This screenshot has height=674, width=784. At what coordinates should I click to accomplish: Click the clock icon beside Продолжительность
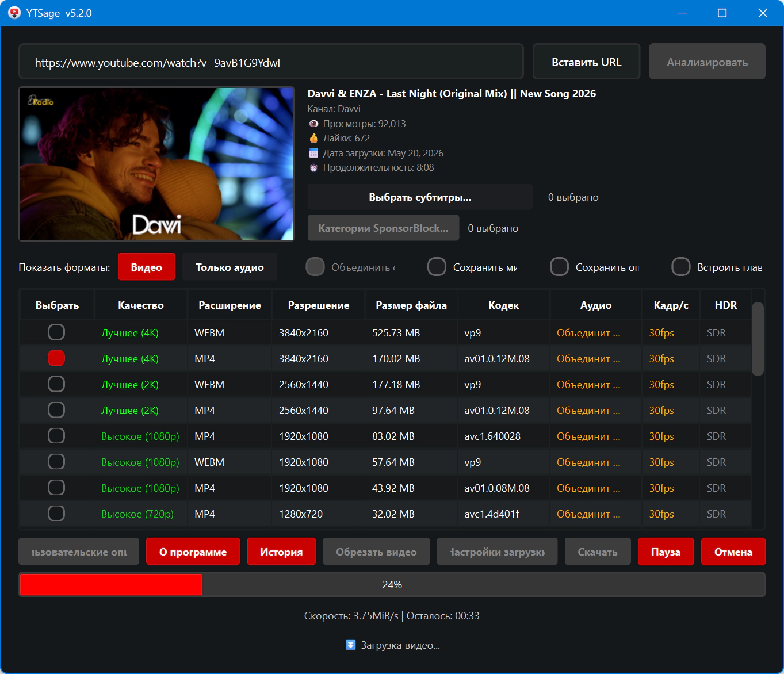[313, 168]
